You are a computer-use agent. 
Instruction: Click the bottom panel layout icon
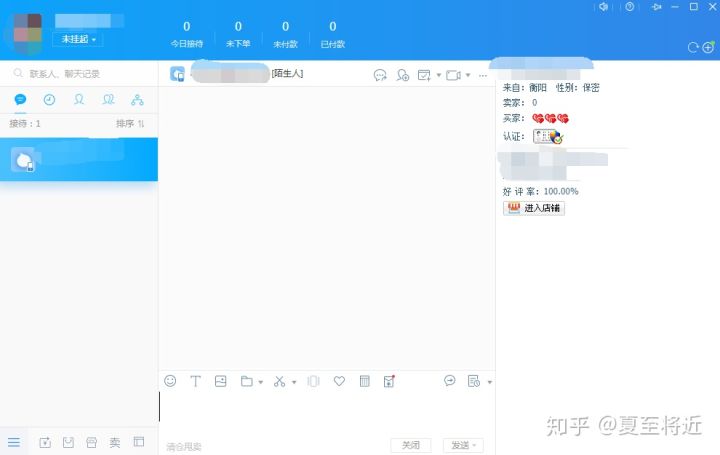point(139,442)
